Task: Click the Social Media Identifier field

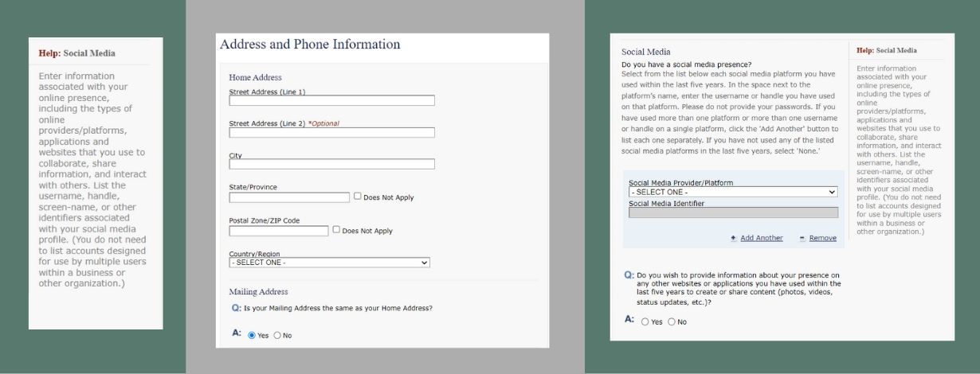Action: 733,212
